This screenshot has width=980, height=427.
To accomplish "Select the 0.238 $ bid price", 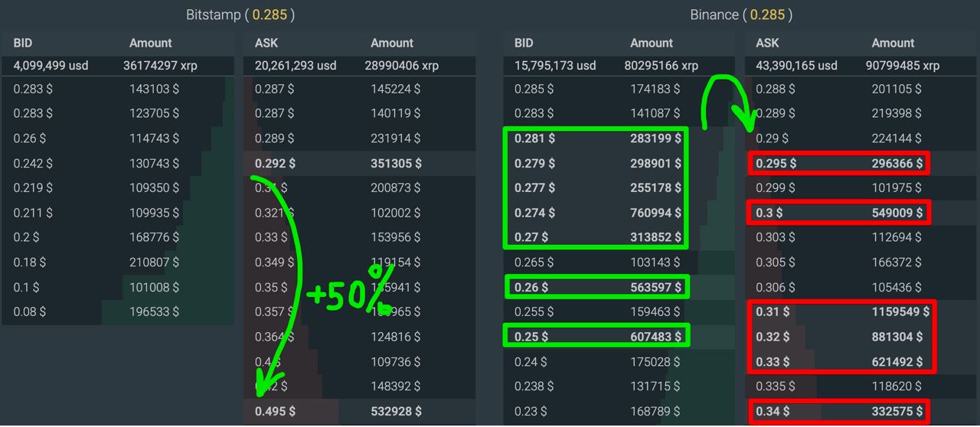I will 534,386.
